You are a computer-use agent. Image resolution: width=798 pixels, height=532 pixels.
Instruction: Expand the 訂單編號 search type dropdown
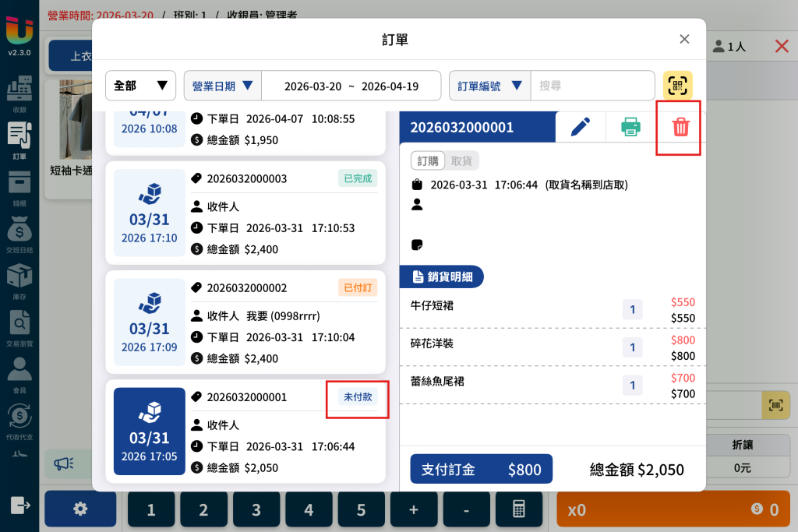point(489,86)
